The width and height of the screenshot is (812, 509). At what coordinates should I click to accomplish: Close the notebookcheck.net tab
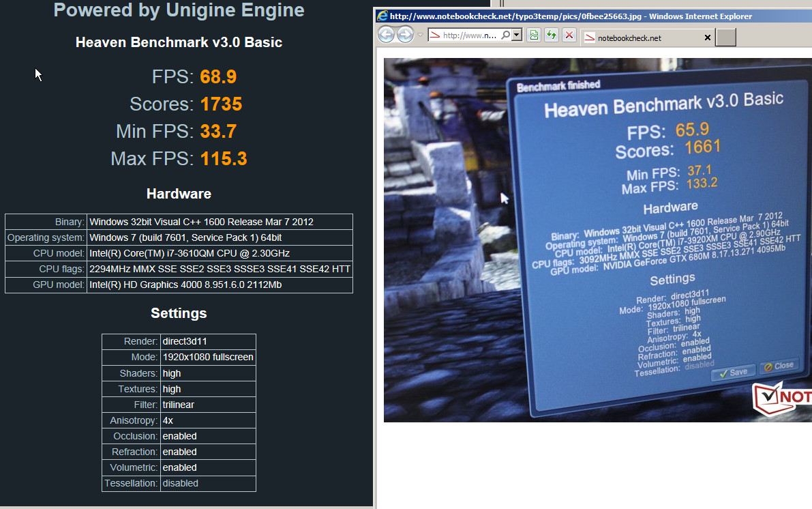[x=708, y=38]
